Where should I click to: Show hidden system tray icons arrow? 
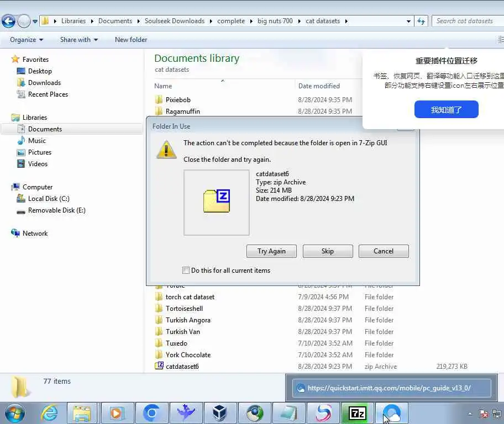click(470, 414)
